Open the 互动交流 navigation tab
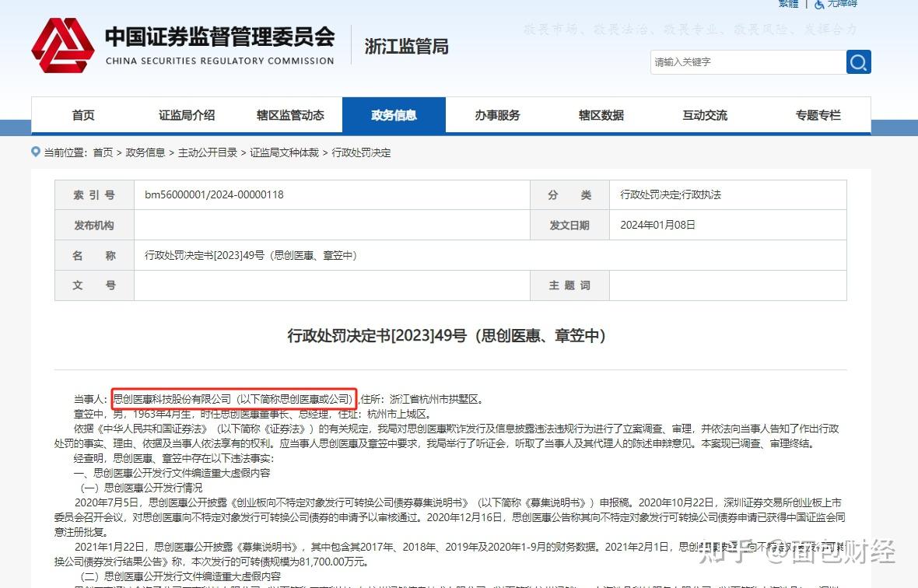Viewport: 918px width, 588px height. [705, 115]
